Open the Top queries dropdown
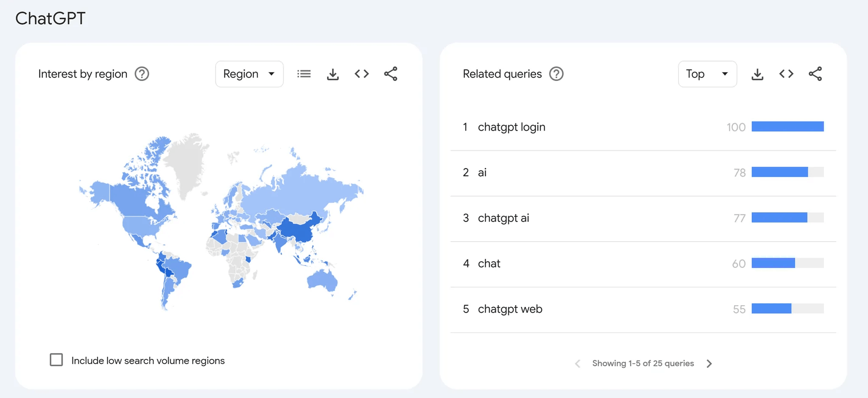 coord(707,74)
